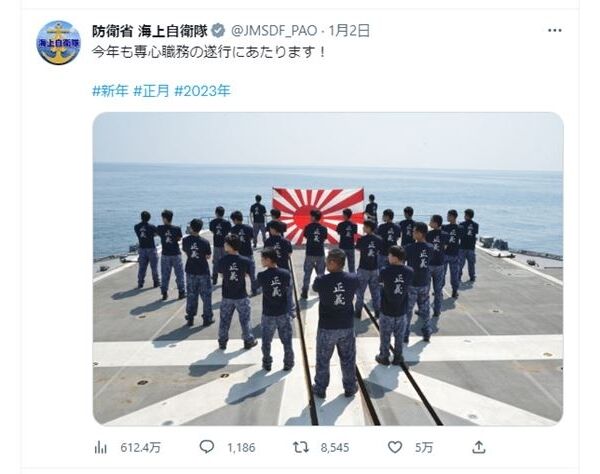The image size is (600, 474).
Task: View analytics via bar chart icon
Action: click(101, 447)
